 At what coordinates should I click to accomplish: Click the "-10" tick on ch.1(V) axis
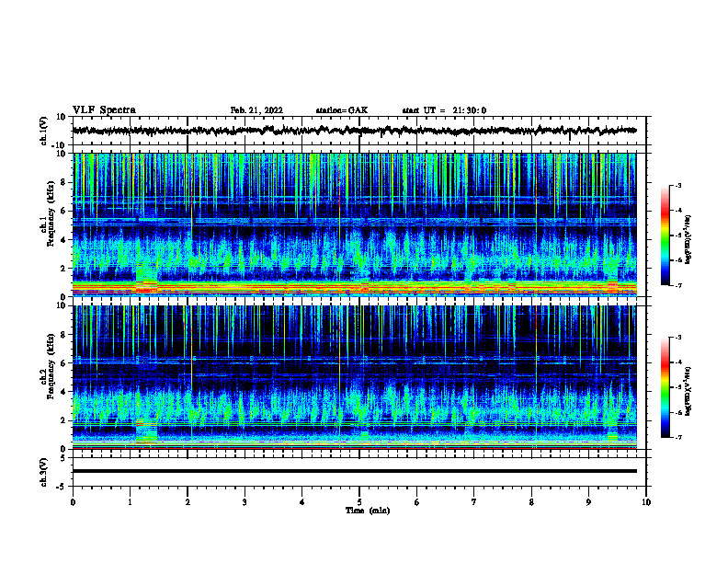point(60,145)
